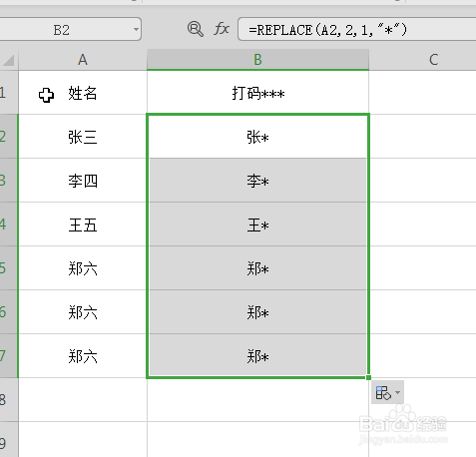Screen dimensions: 476x457
Task: Expand the auto fill options dropdown arrow
Action: click(397, 393)
